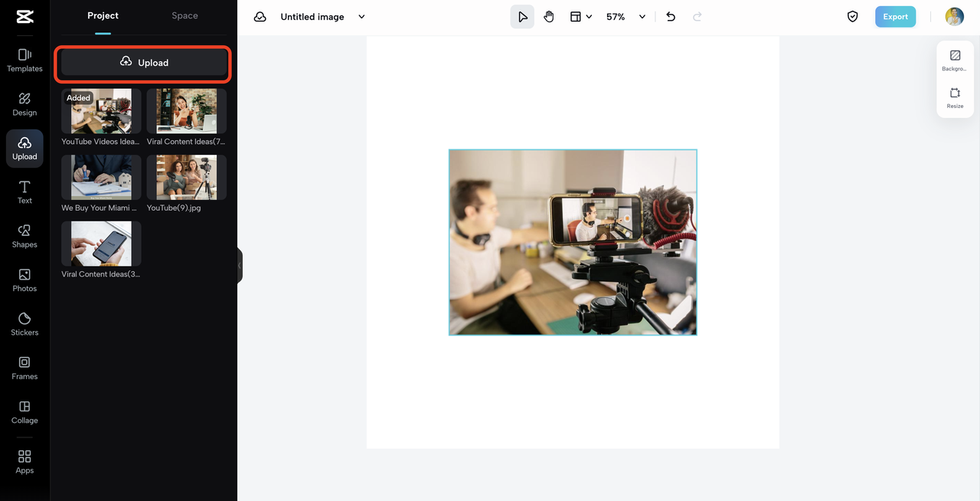The width and height of the screenshot is (980, 501).
Task: Click the 'Added' badge on the thumbnail
Action: 78,98
